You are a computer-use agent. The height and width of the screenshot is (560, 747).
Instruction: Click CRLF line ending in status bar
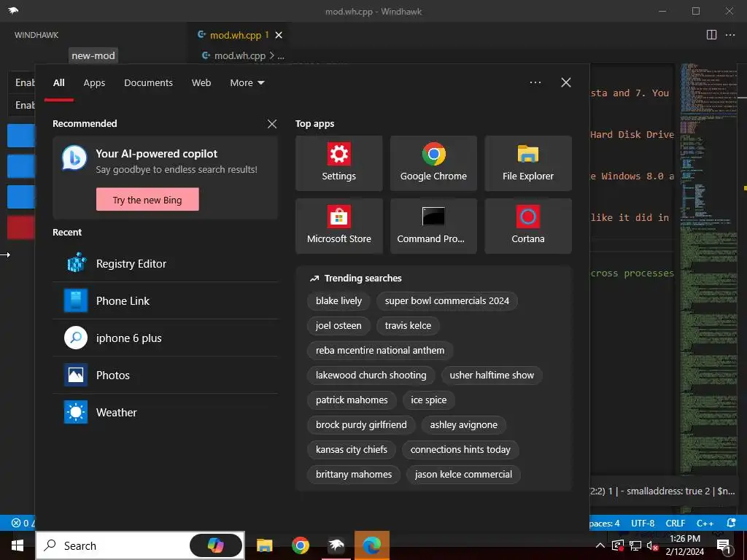point(675,524)
